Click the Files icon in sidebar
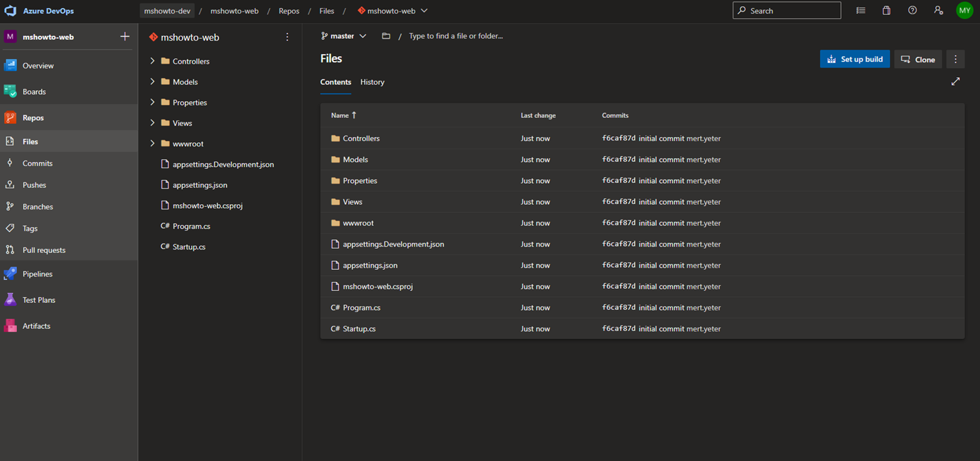This screenshot has width=980, height=461. 9,141
